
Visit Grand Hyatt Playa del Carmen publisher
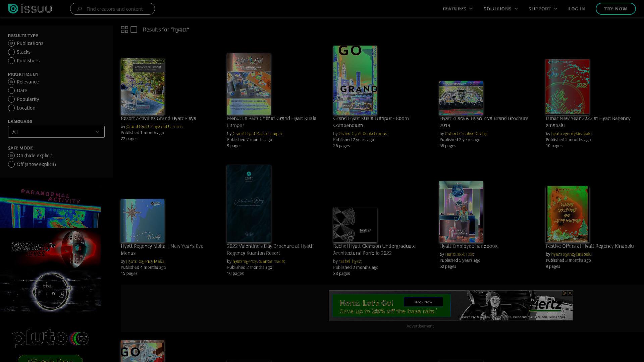point(154,127)
